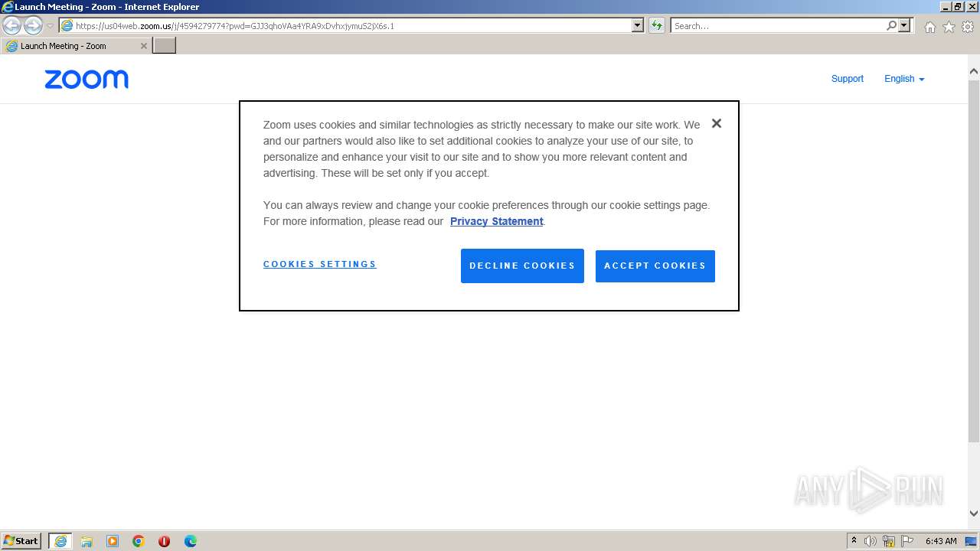This screenshot has height=551, width=980.
Task: Click the volume speaker tray icon
Action: pyautogui.click(x=871, y=541)
